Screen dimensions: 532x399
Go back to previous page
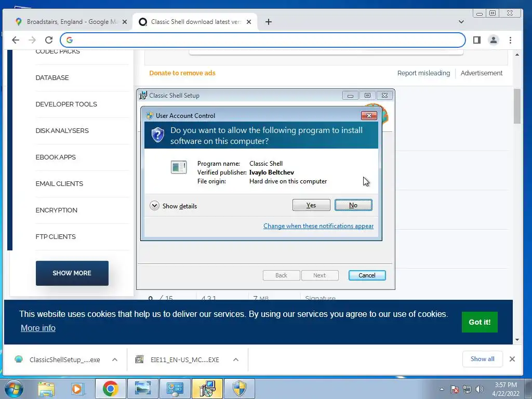click(x=16, y=40)
